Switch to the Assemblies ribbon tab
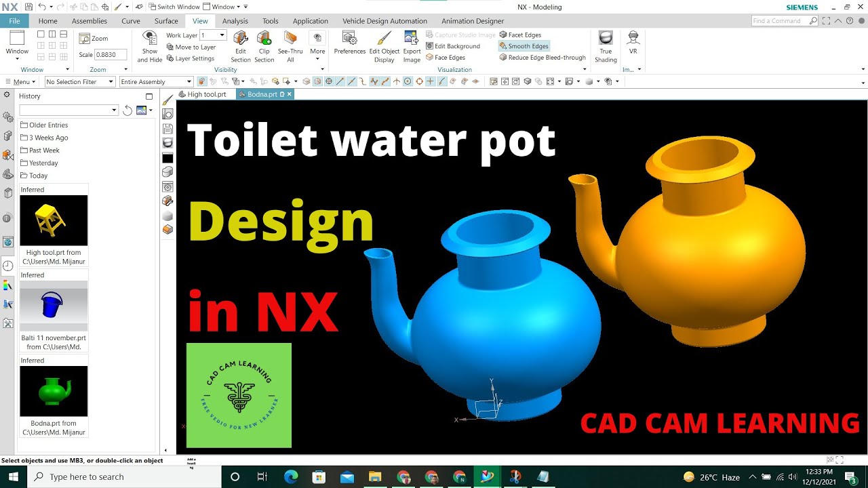Viewport: 868px width, 488px height. point(90,21)
